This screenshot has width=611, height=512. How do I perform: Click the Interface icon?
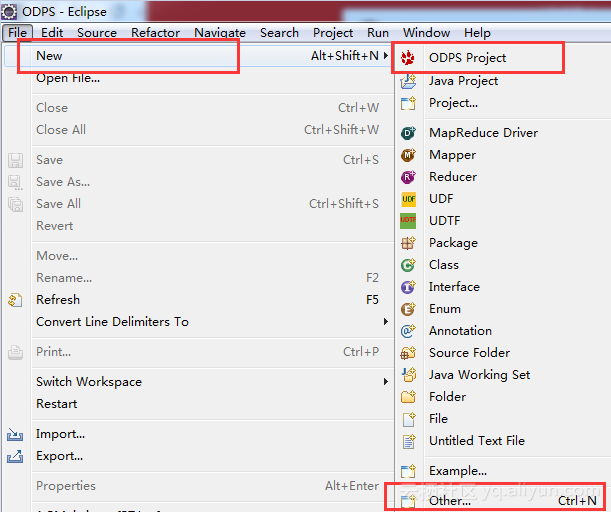(408, 287)
